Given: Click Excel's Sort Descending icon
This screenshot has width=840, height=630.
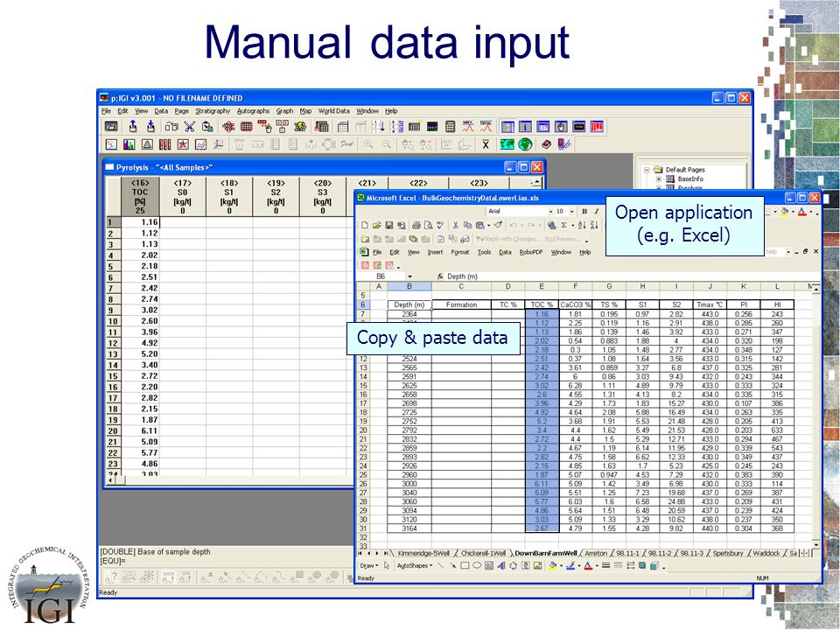Looking at the screenshot, I should click(x=594, y=226).
